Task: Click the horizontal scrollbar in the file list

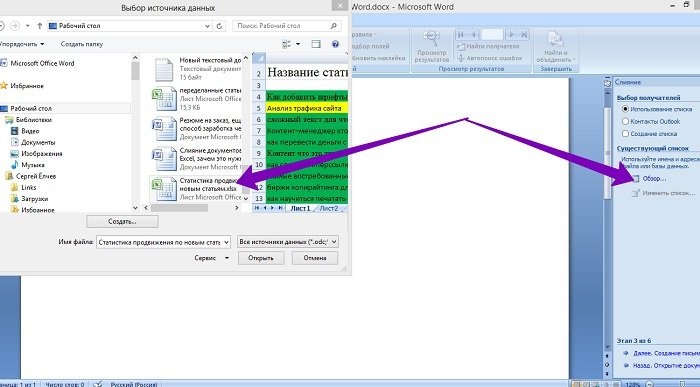Action: pyautogui.click(x=179, y=208)
